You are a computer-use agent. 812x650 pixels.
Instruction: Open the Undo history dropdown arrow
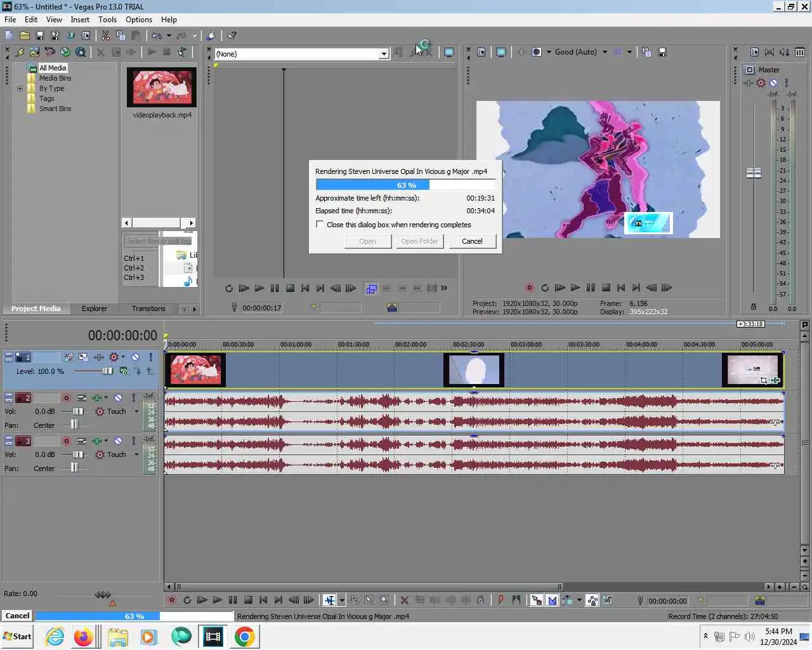coord(169,36)
